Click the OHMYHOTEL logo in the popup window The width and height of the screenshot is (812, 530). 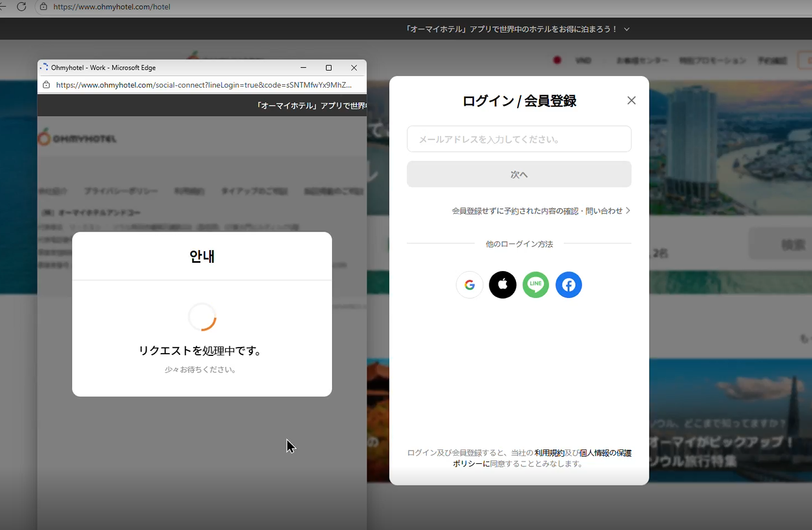78,139
